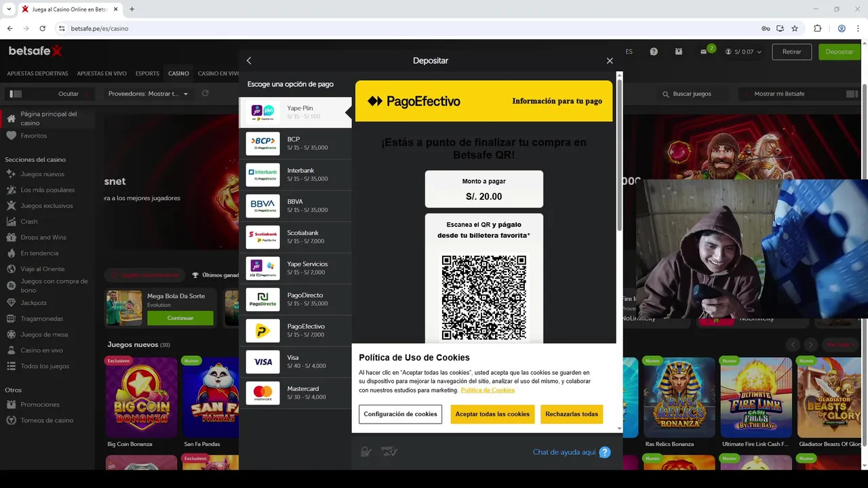The image size is (868, 488).
Task: Click Retirar button
Action: pyautogui.click(x=791, y=52)
